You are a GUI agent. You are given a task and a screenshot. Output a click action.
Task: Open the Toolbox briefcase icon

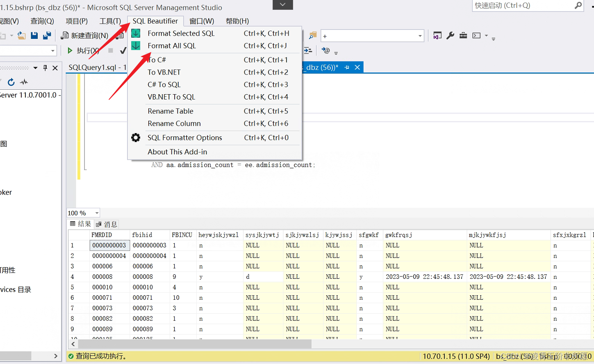click(x=463, y=36)
